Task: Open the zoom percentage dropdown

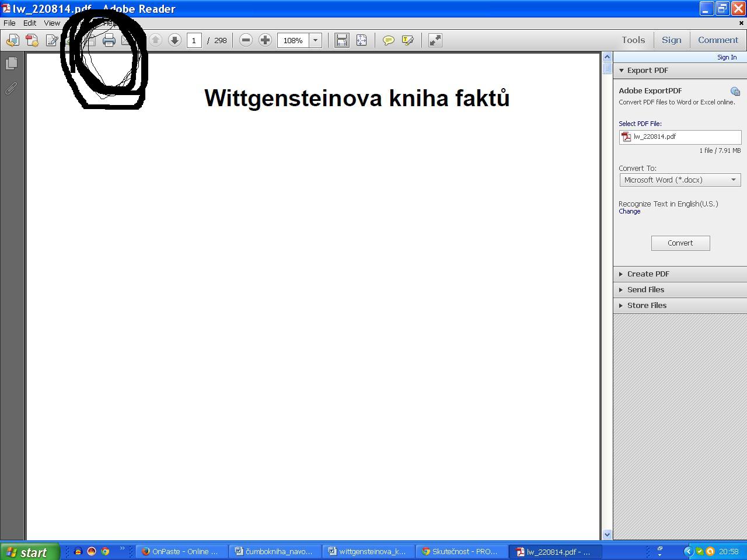Action: coord(315,40)
